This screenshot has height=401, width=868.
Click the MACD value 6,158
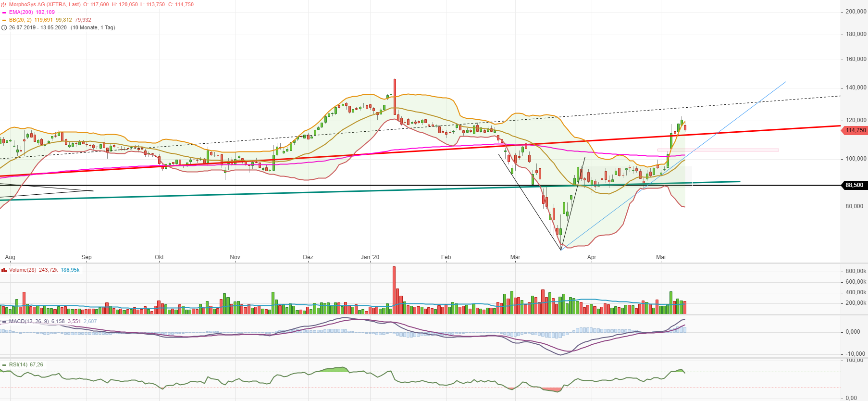click(x=58, y=321)
